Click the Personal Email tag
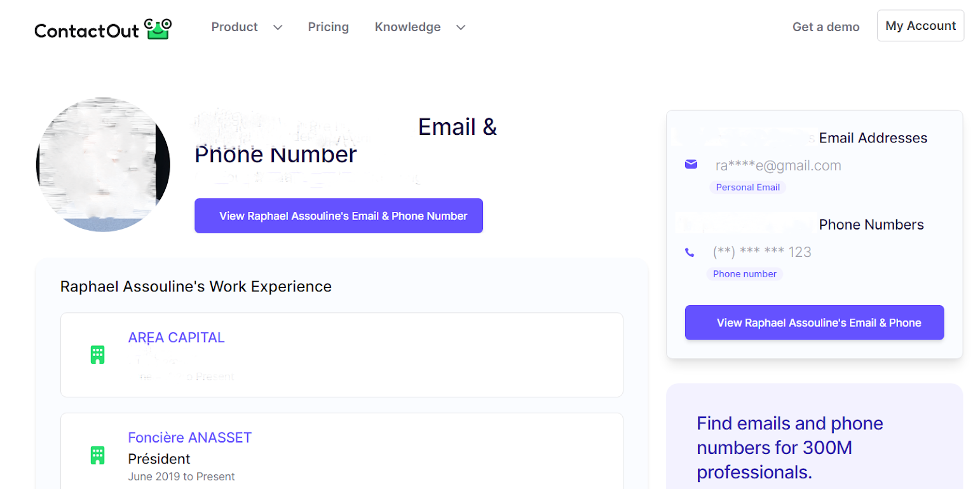The height and width of the screenshot is (489, 980). click(747, 187)
